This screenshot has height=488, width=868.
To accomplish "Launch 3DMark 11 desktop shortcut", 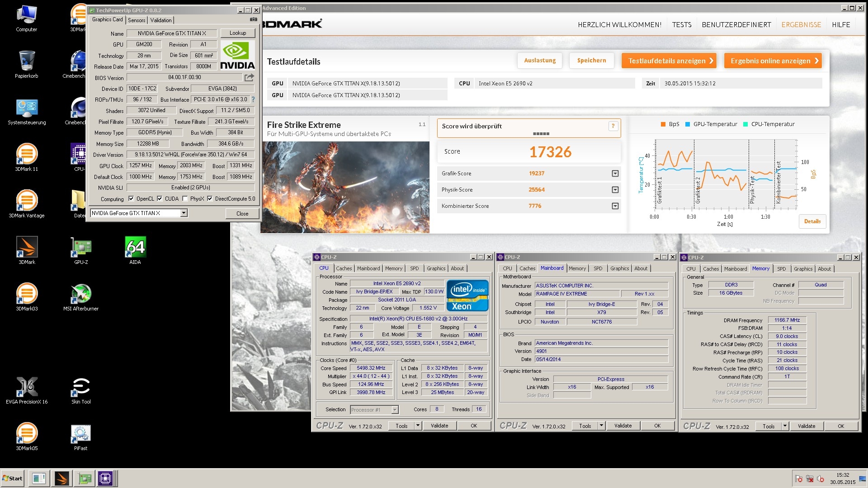I will [x=27, y=157].
